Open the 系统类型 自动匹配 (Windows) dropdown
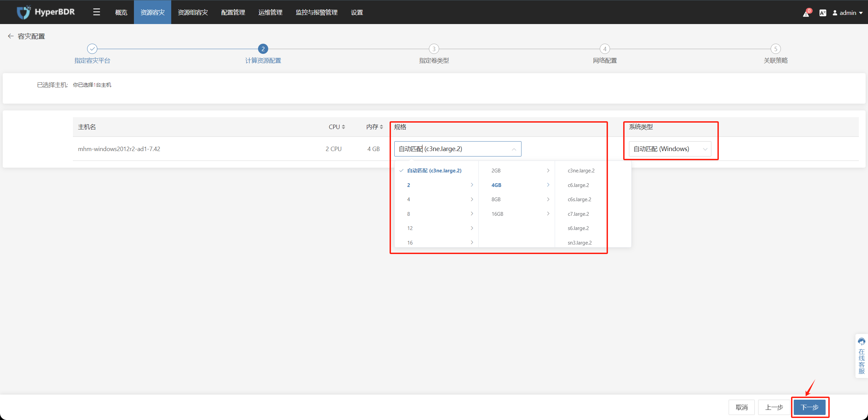The width and height of the screenshot is (868, 420). pos(670,149)
